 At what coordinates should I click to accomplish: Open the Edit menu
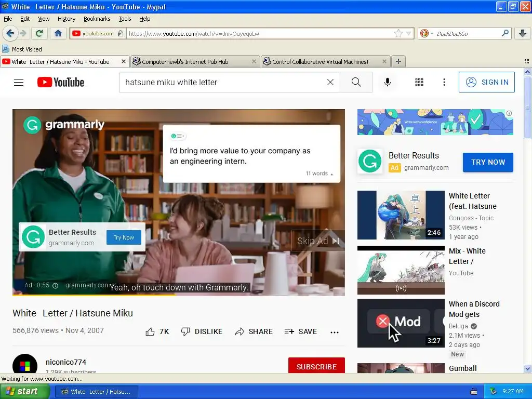(x=25, y=19)
